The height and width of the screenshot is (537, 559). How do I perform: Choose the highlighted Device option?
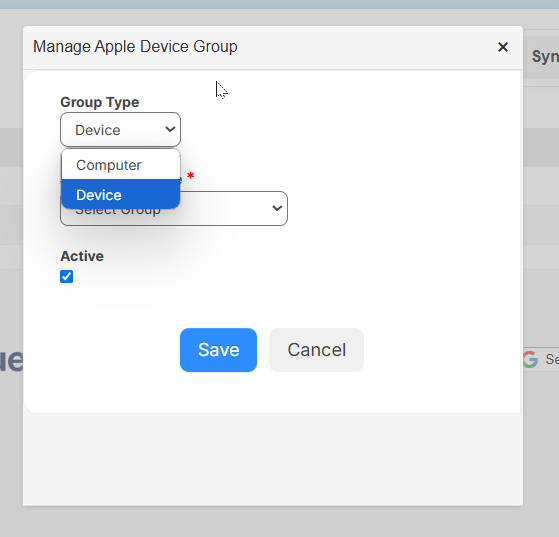121,195
